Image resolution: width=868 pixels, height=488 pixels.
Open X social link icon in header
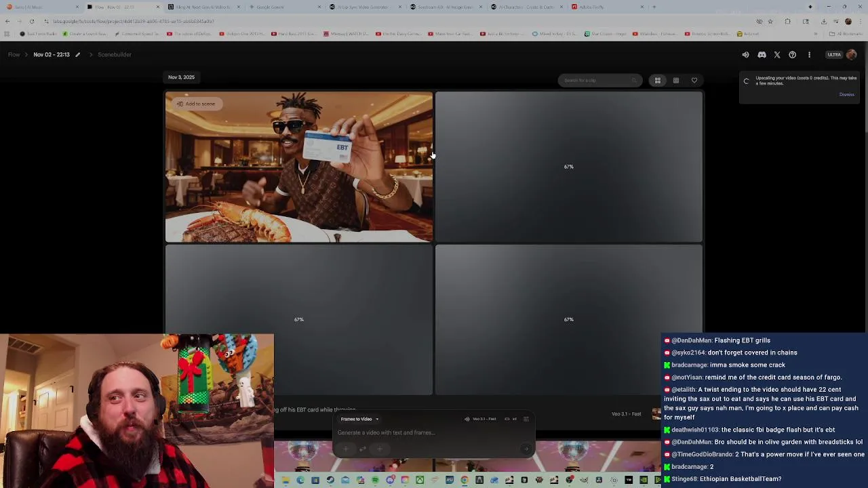[x=777, y=55]
